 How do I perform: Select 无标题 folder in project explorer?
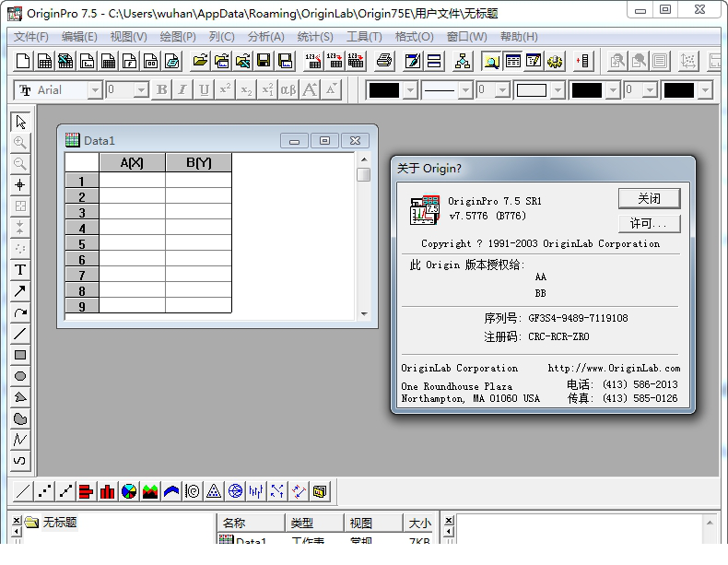click(x=59, y=523)
